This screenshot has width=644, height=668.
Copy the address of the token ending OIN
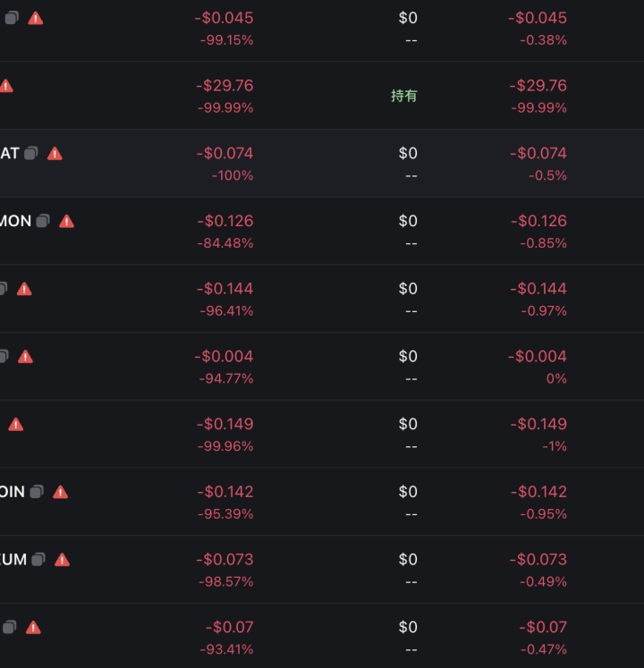pyautogui.click(x=37, y=492)
